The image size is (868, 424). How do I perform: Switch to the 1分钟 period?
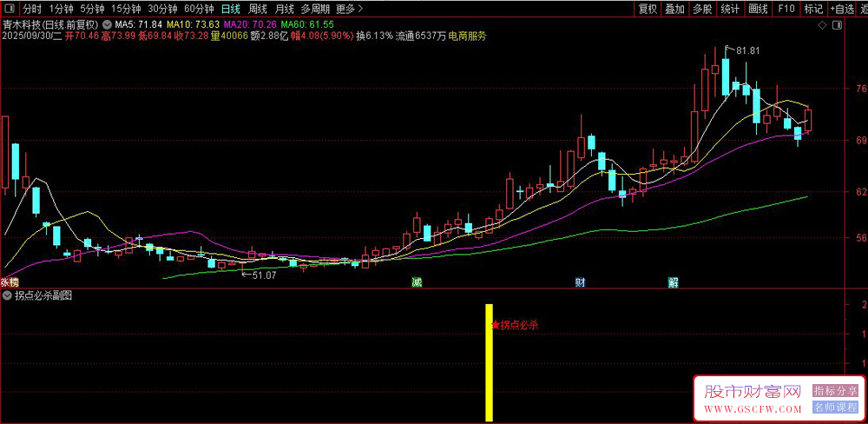(x=61, y=9)
